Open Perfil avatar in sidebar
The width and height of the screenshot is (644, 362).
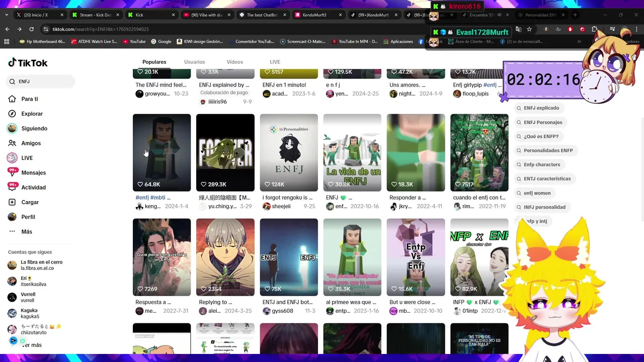point(12,217)
